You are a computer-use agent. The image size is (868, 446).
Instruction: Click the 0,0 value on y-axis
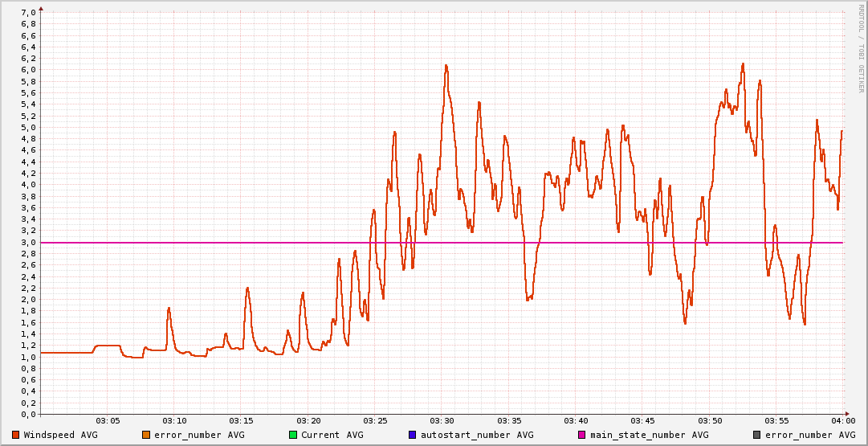(27, 415)
